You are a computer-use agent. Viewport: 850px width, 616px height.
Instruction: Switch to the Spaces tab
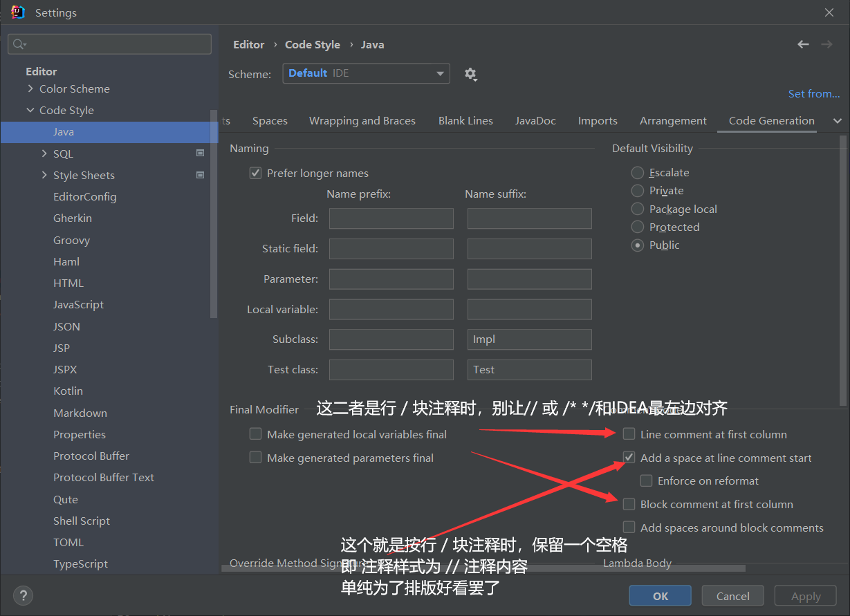click(x=270, y=121)
